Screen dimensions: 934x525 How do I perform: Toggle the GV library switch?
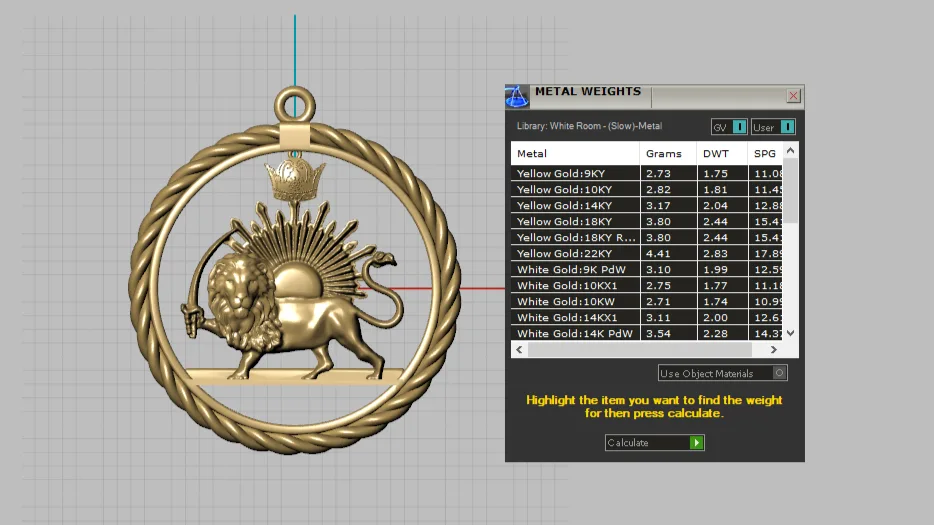click(x=728, y=127)
